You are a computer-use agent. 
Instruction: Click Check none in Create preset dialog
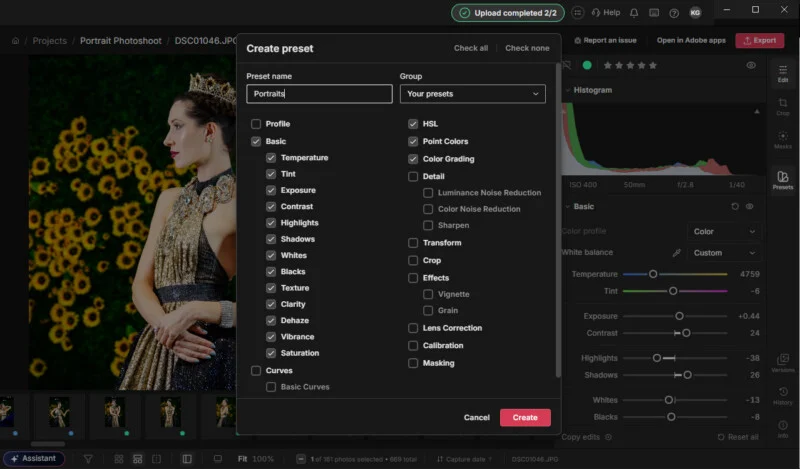click(527, 48)
